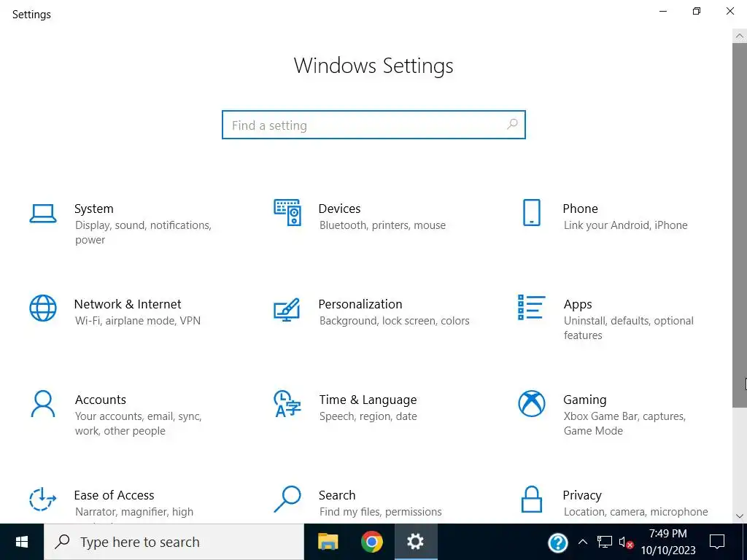Viewport: 747px width, 560px height.
Task: Open the Privacy padlock icon
Action: [532, 499]
